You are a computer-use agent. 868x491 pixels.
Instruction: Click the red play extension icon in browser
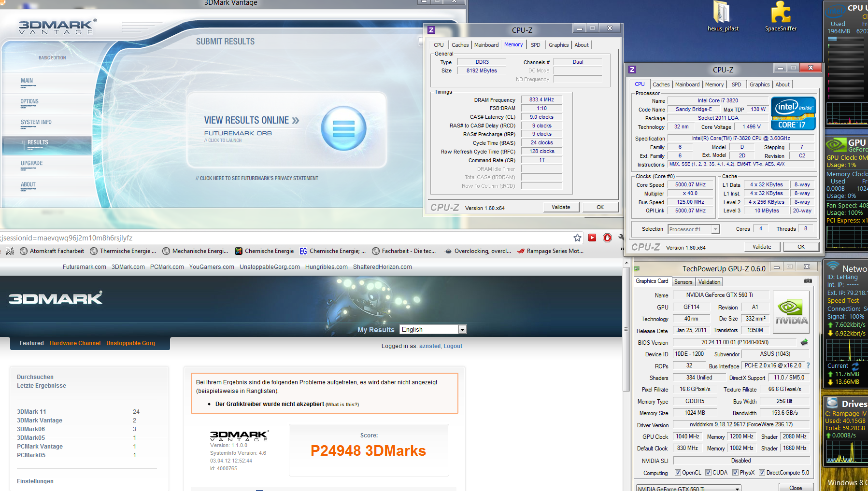(592, 238)
